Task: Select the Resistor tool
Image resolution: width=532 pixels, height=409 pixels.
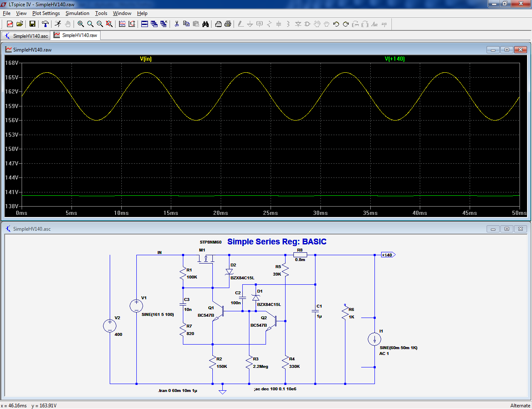Action: pos(269,24)
